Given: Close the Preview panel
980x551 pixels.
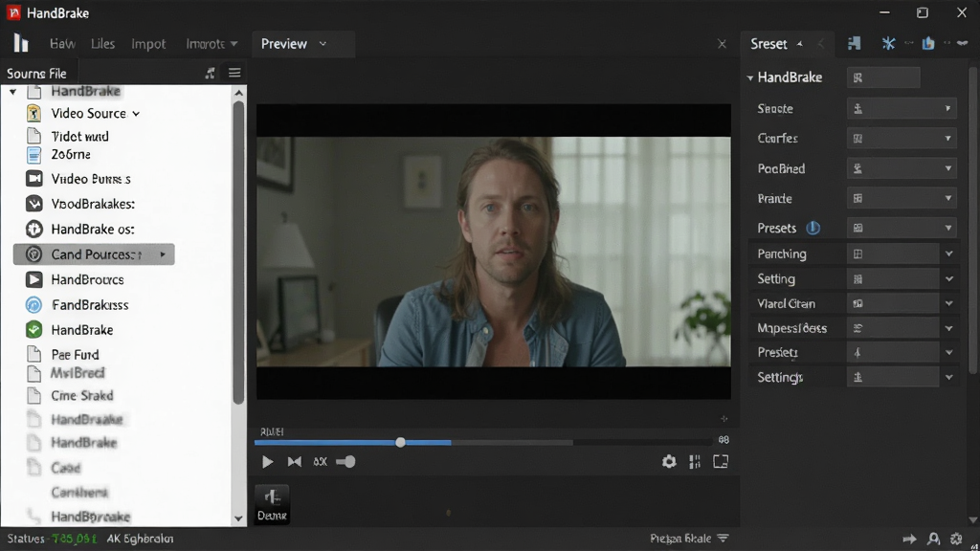Looking at the screenshot, I should tap(722, 44).
